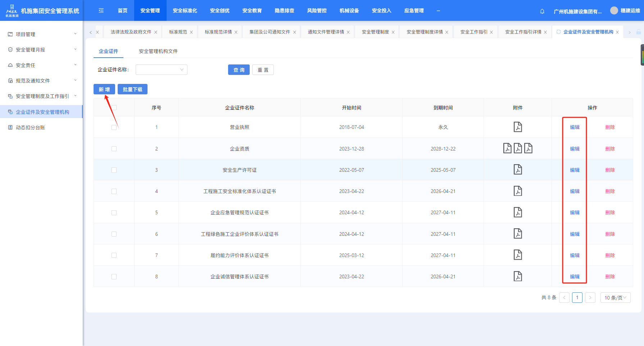This screenshot has height=346, width=644.
Task: Open the 安全教育 top menu
Action: point(252,11)
